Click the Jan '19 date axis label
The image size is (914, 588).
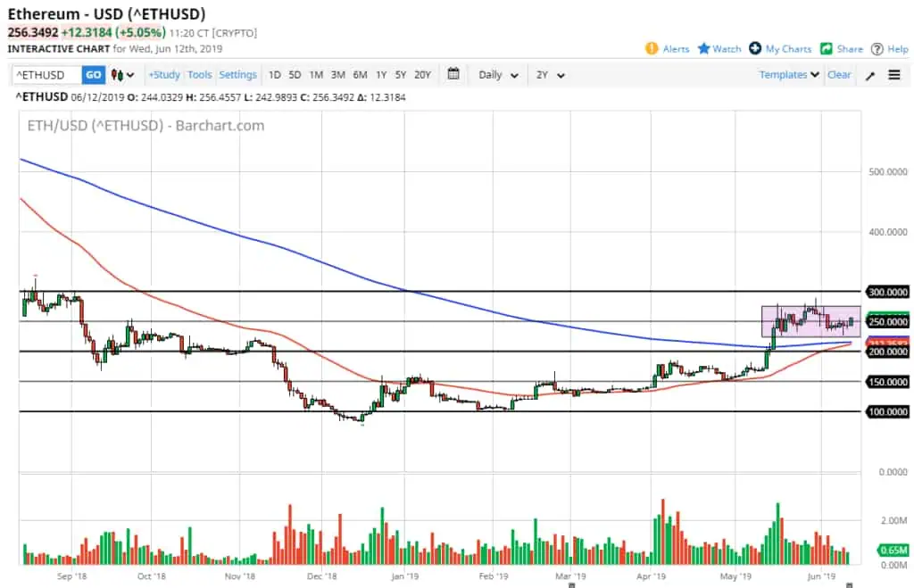tap(404, 576)
